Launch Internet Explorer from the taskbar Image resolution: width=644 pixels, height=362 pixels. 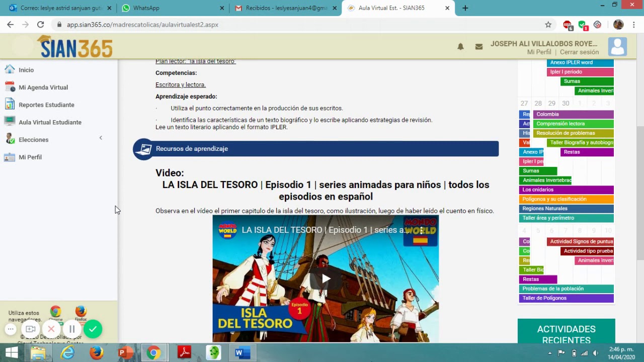tap(67, 353)
